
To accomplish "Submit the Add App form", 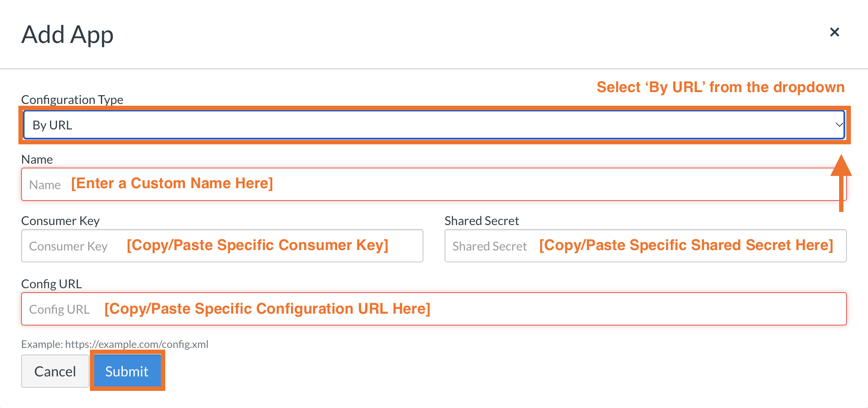I will (x=127, y=371).
